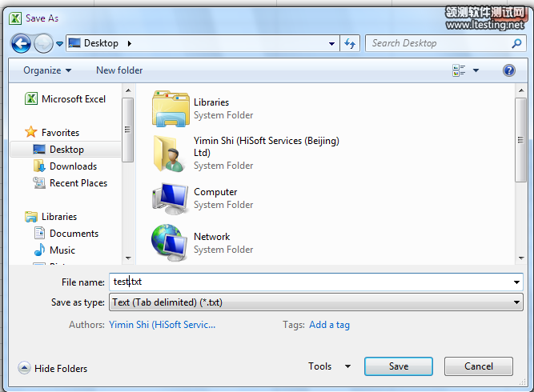Select the Libraries folder large icon
This screenshot has width=534, height=392.
(171, 109)
